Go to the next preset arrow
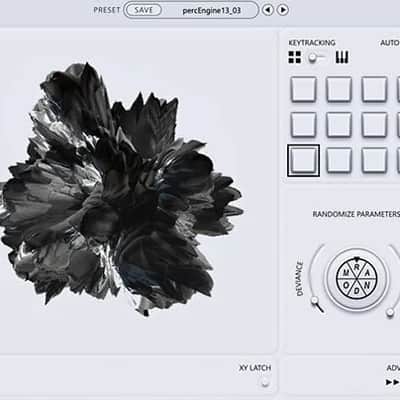 [283, 10]
